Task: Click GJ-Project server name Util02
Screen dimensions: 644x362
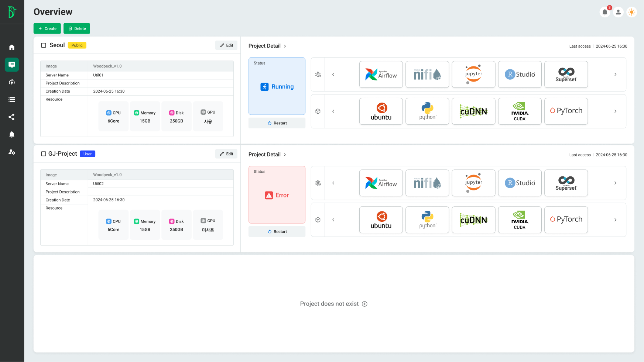Action: pos(98,184)
